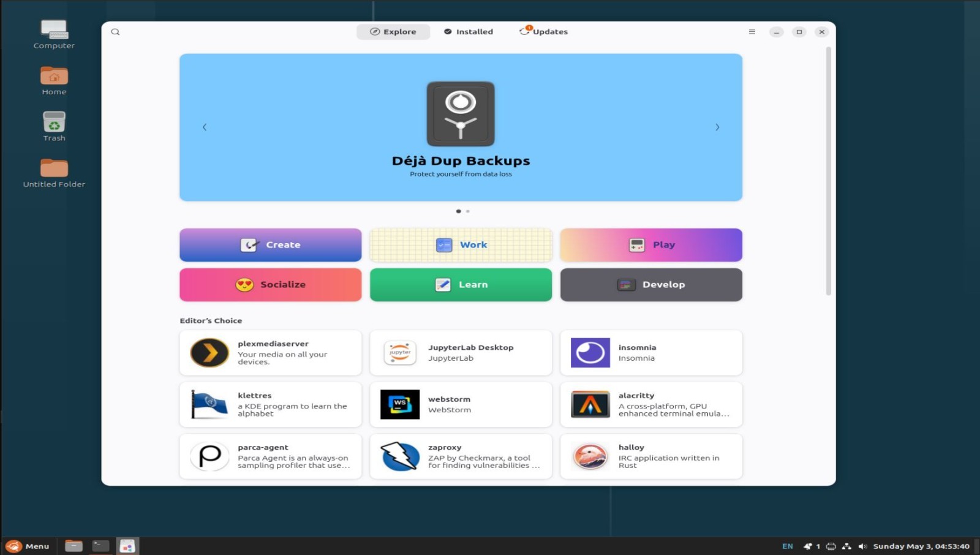Open the notifications tray icon

pyautogui.click(x=808, y=546)
